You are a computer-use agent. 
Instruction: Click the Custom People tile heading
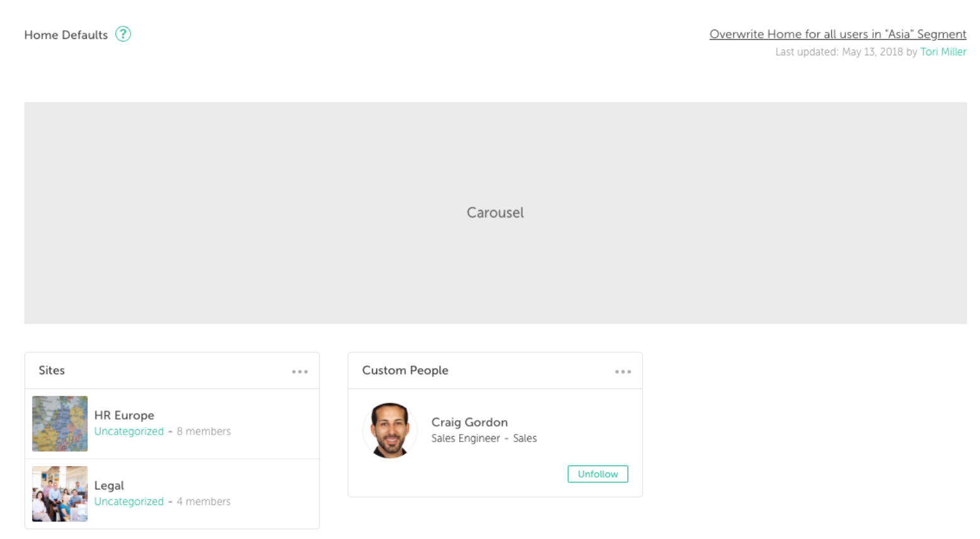point(405,371)
